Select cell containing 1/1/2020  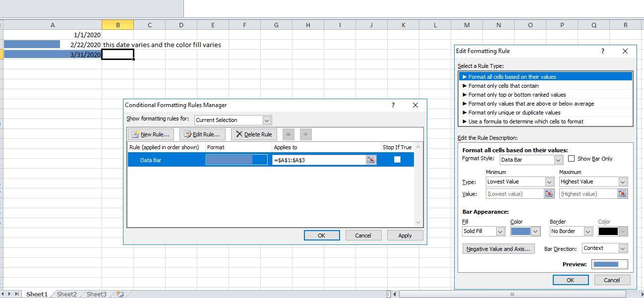click(x=53, y=35)
